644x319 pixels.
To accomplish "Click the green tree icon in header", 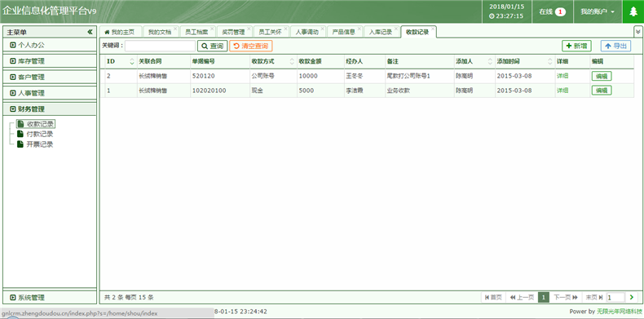I will [x=633, y=11].
